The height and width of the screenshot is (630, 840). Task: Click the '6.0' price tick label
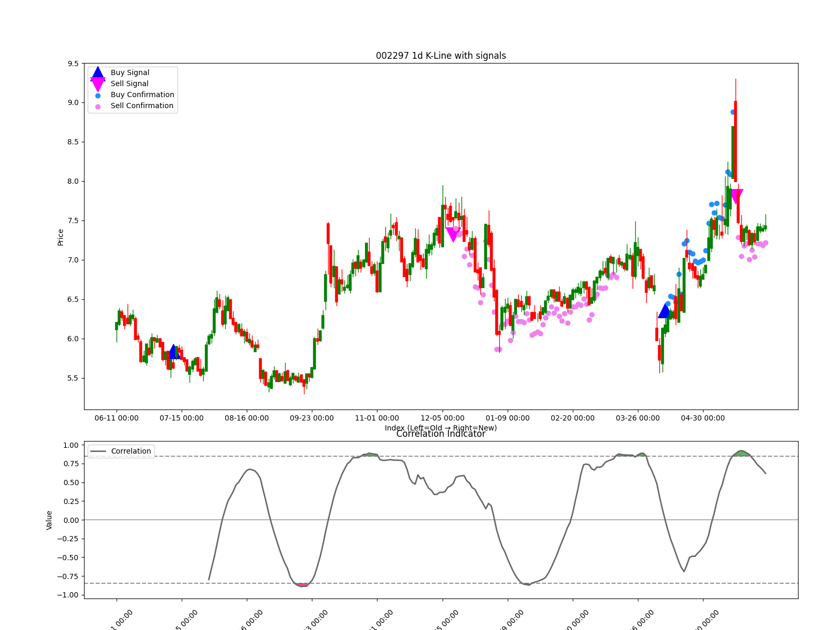pyautogui.click(x=73, y=339)
